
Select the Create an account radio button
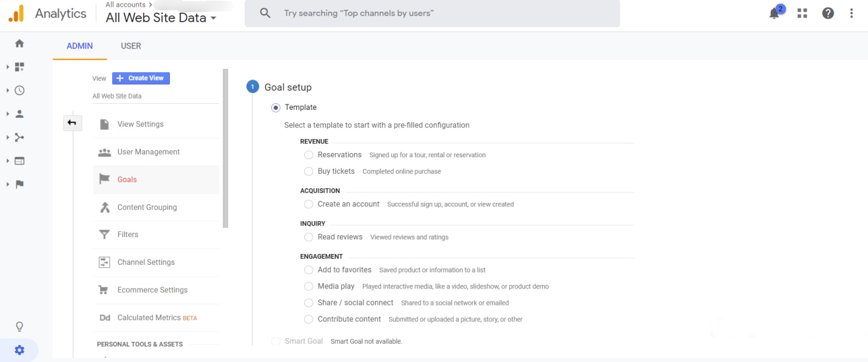(308, 204)
